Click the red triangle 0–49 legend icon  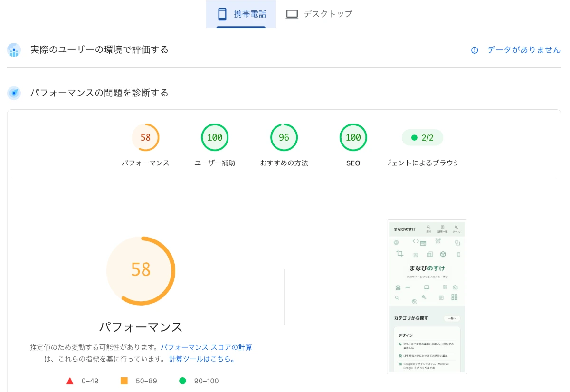(70, 381)
